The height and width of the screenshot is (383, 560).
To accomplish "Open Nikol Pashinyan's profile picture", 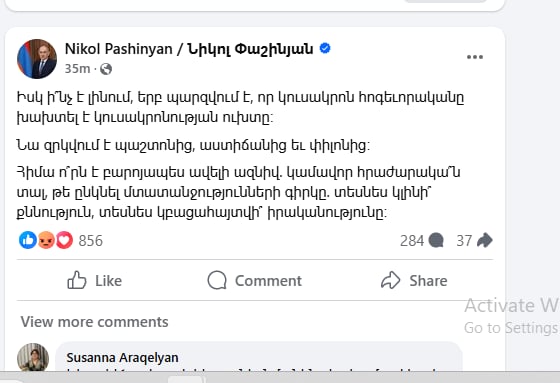I will tap(37, 59).
